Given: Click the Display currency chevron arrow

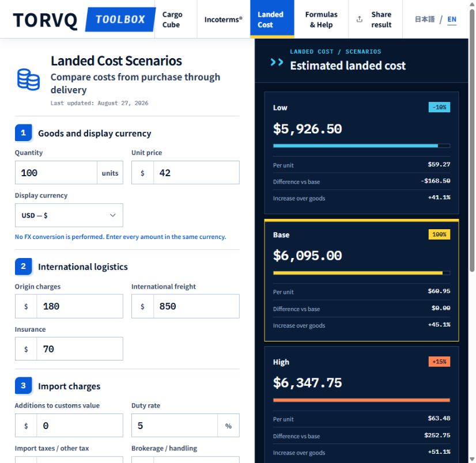Looking at the screenshot, I should pos(112,215).
